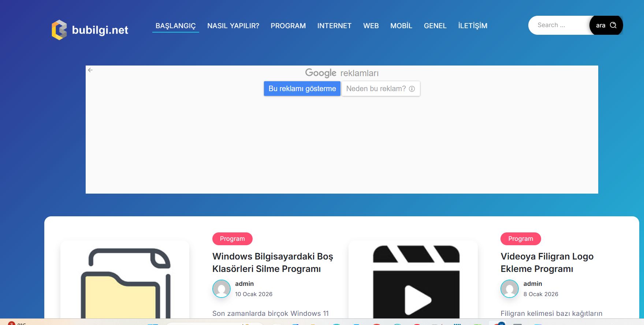Click the bubilgi.net hexagon logo icon

click(59, 30)
